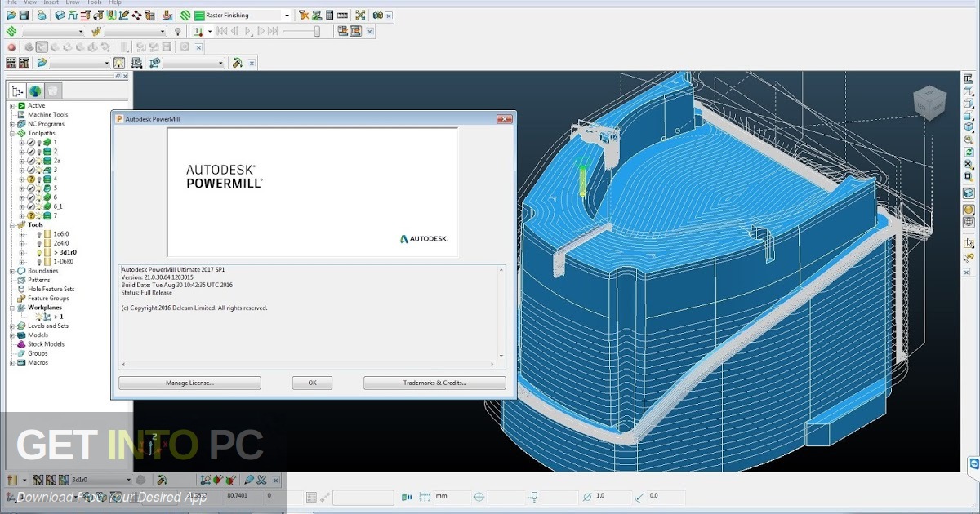
Task: Click the red record button icon
Action: point(11,47)
